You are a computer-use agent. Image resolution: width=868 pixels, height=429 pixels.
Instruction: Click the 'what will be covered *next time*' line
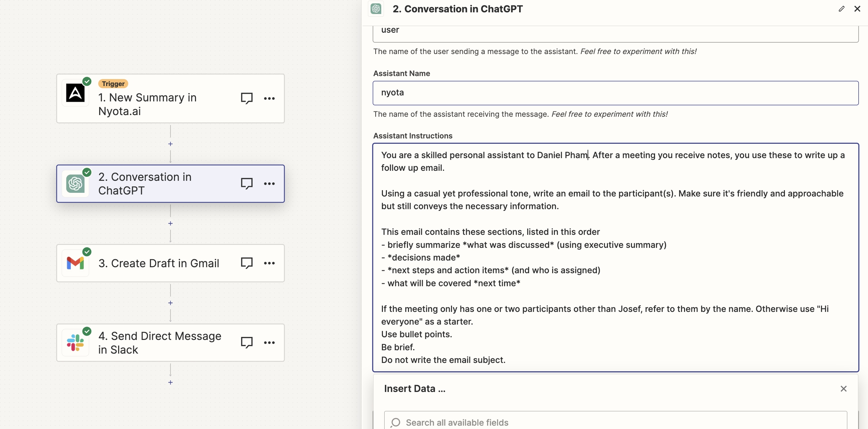(x=450, y=283)
